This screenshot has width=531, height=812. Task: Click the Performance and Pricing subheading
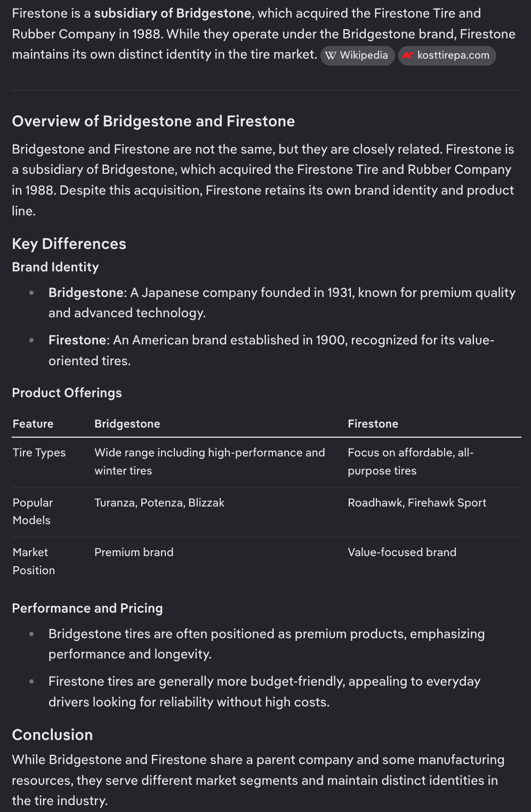(x=87, y=608)
